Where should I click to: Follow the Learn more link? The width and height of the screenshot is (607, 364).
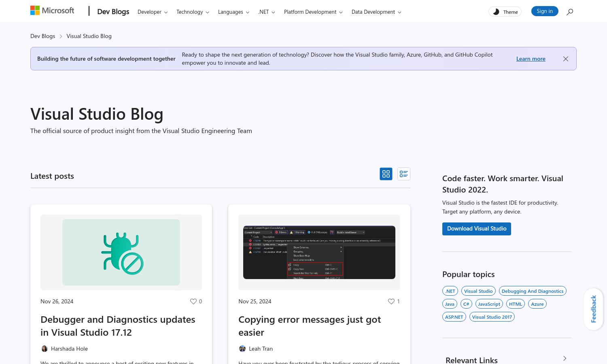[531, 59]
